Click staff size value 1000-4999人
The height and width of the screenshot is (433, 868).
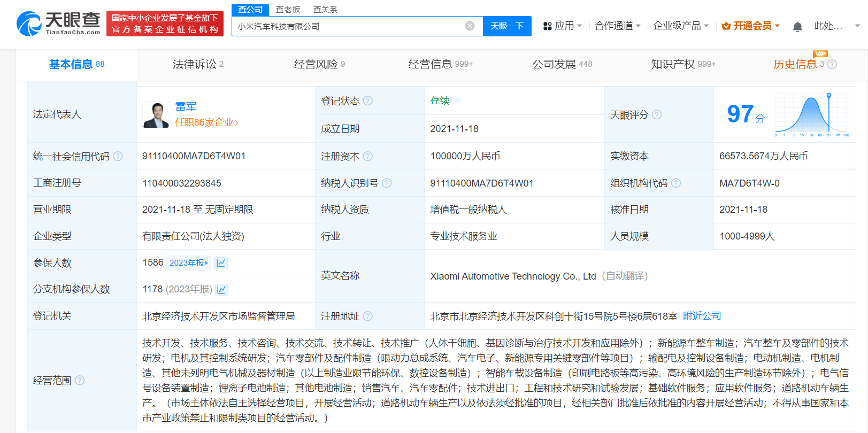coord(747,236)
